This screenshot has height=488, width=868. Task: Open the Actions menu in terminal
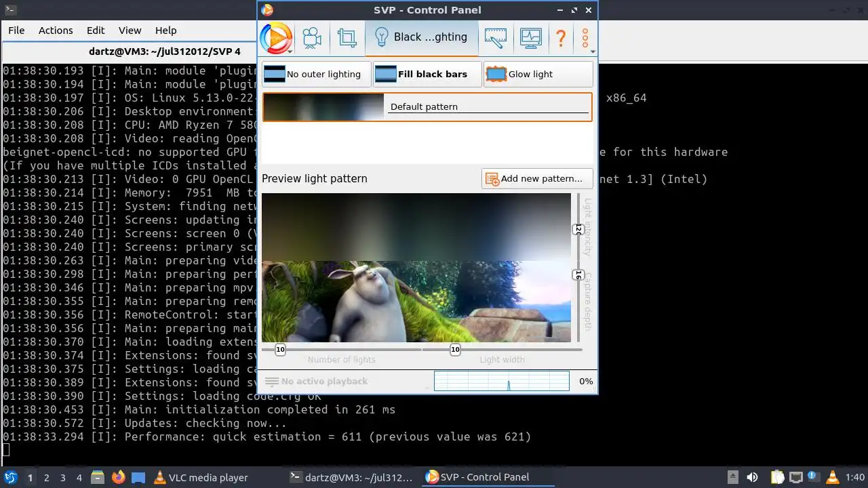(x=56, y=30)
